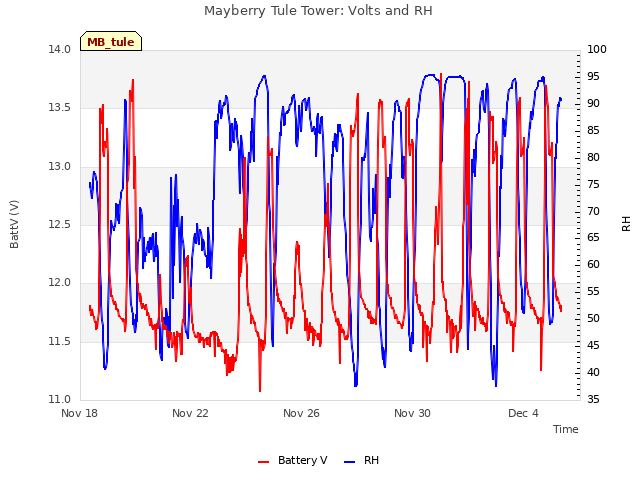Image resolution: width=640 pixels, height=480 pixels.
Task: Click the 12.5 voltage tick label
Action: point(60,224)
